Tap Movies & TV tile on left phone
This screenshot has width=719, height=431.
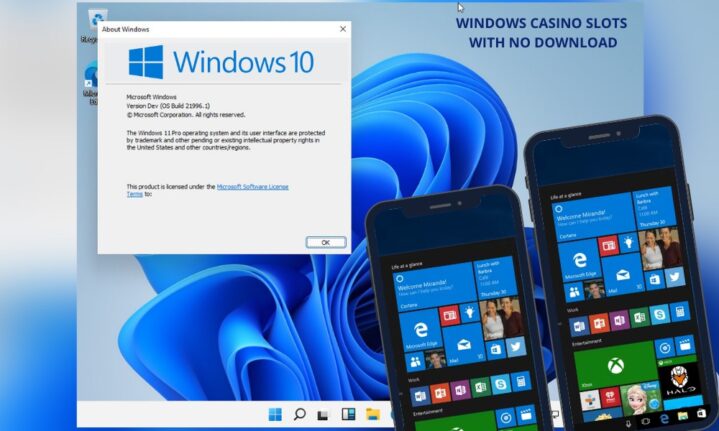526,415
